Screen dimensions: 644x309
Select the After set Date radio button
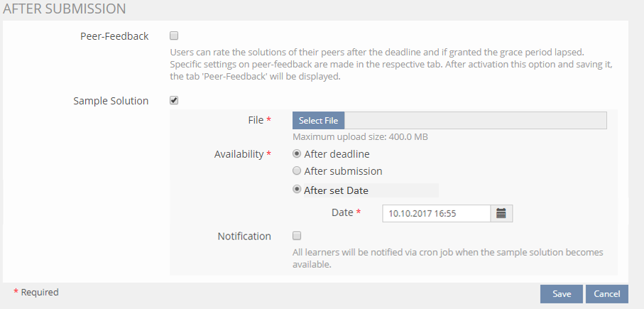[298, 190]
